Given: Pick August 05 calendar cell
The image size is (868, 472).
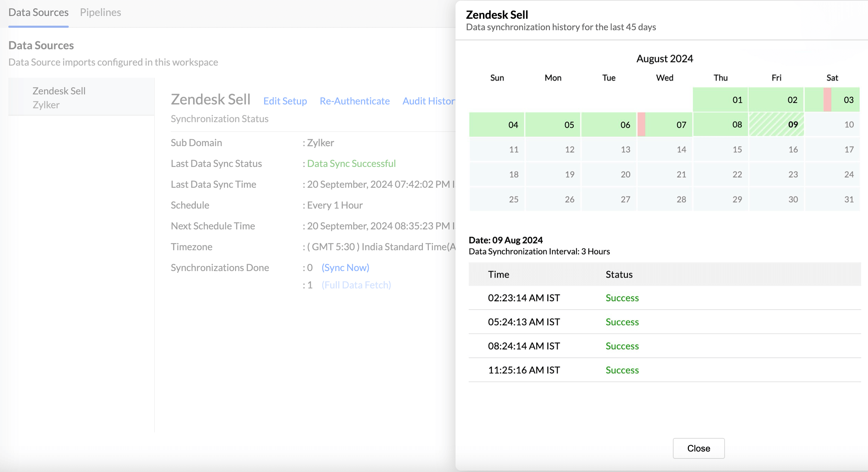Looking at the screenshot, I should [x=553, y=124].
